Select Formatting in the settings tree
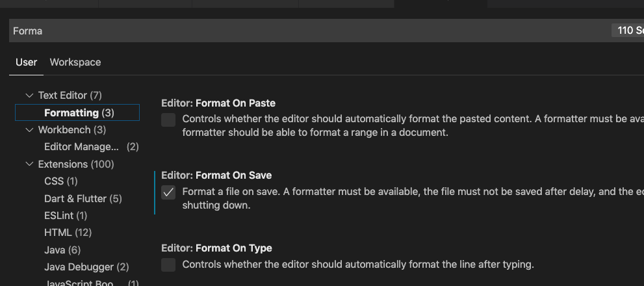This screenshot has width=644, height=286. 79,113
